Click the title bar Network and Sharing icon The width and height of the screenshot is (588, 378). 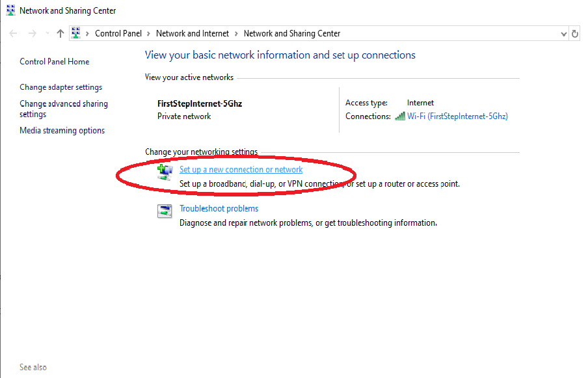coord(10,10)
